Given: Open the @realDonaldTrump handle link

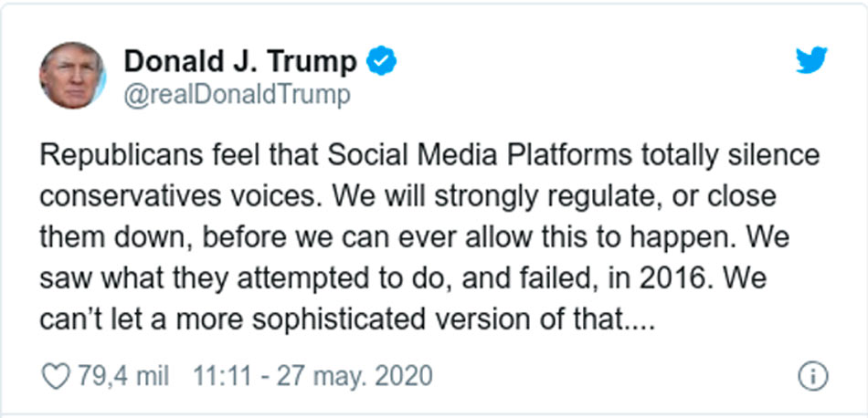Looking at the screenshot, I should coord(237,94).
